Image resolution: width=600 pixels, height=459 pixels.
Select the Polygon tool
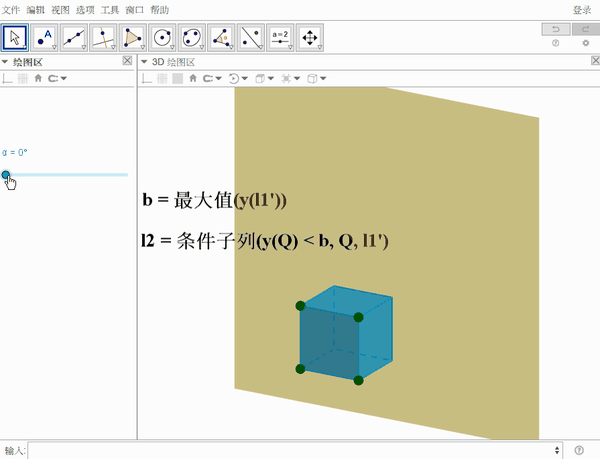coord(133,37)
